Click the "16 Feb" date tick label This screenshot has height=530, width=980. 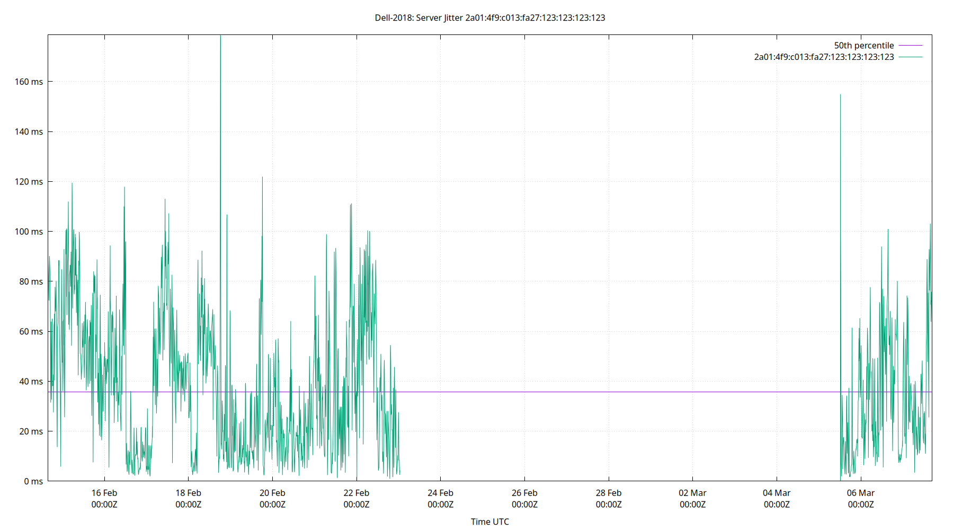pyautogui.click(x=104, y=492)
